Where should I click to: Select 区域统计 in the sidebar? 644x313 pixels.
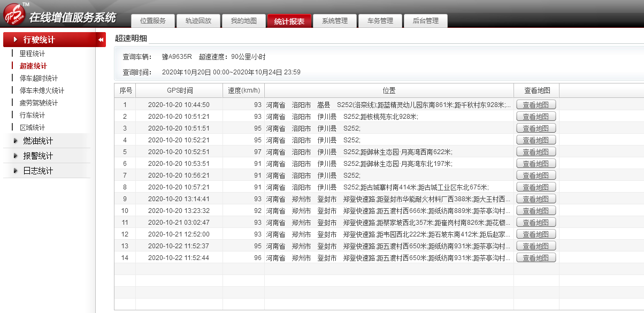tap(32, 128)
